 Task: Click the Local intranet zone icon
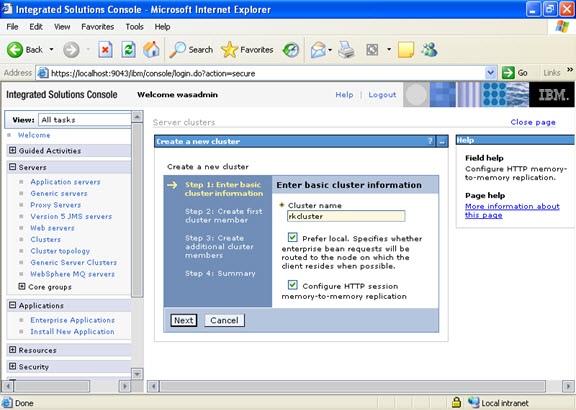(x=474, y=402)
